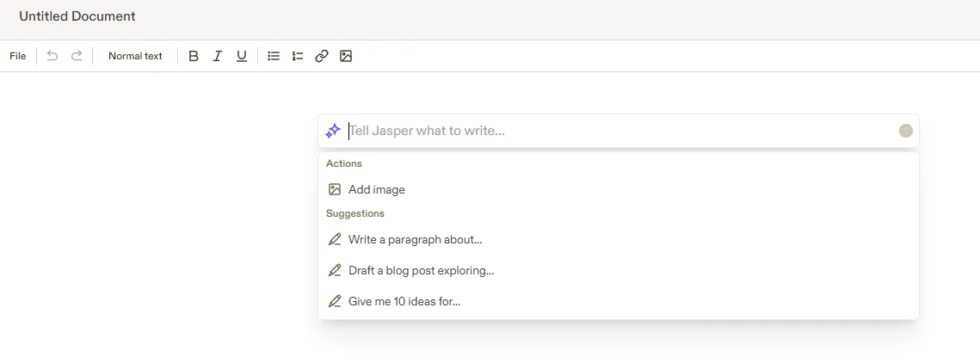Focus the 'Tell Jasper what to write' field
980x363 pixels.
(x=602, y=131)
